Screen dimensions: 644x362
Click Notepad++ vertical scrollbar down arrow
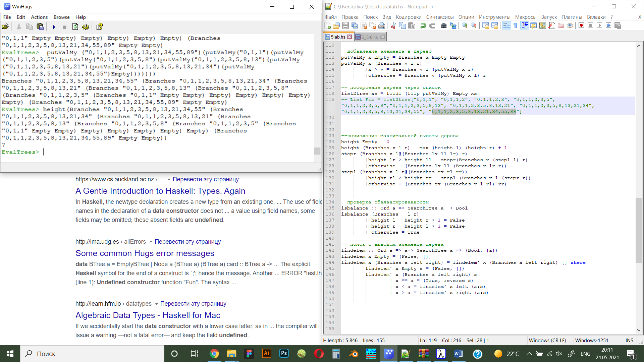pos(639,330)
